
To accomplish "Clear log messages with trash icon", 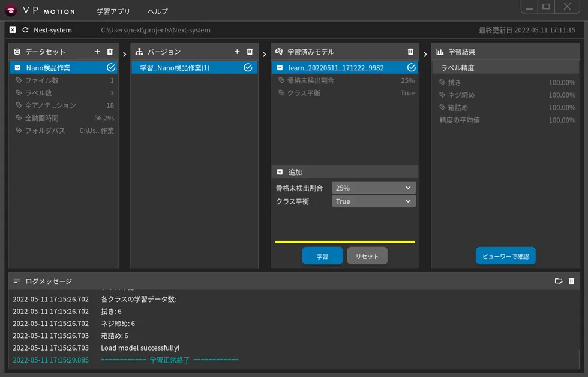I will 571,281.
